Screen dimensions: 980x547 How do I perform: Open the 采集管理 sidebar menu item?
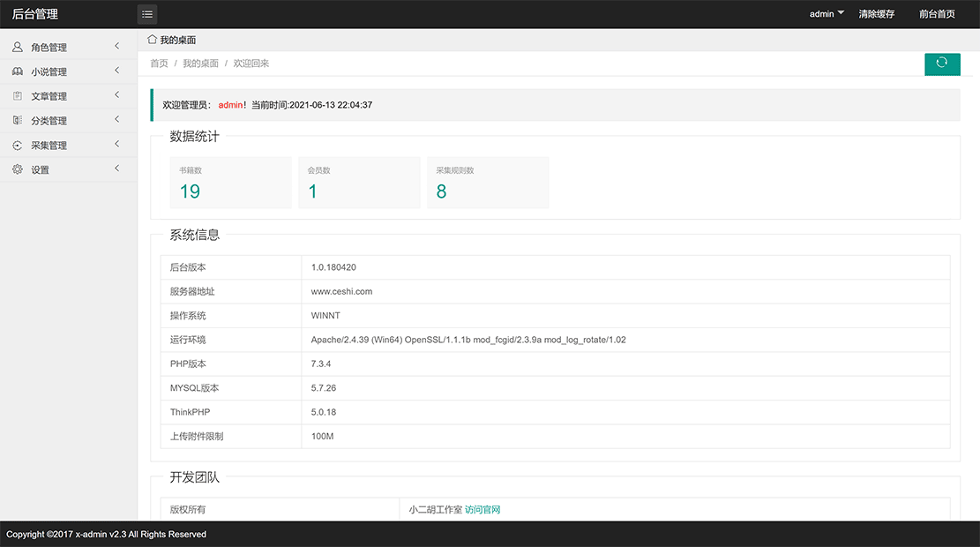49,146
